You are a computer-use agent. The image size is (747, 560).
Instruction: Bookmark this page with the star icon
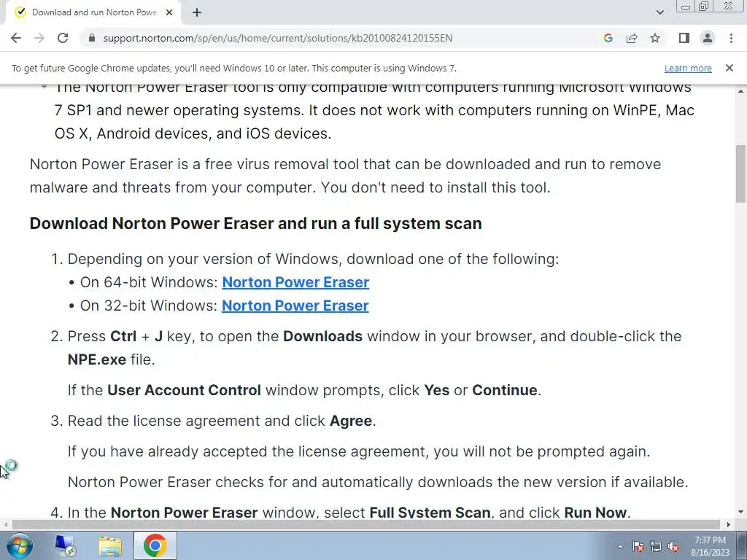point(655,38)
